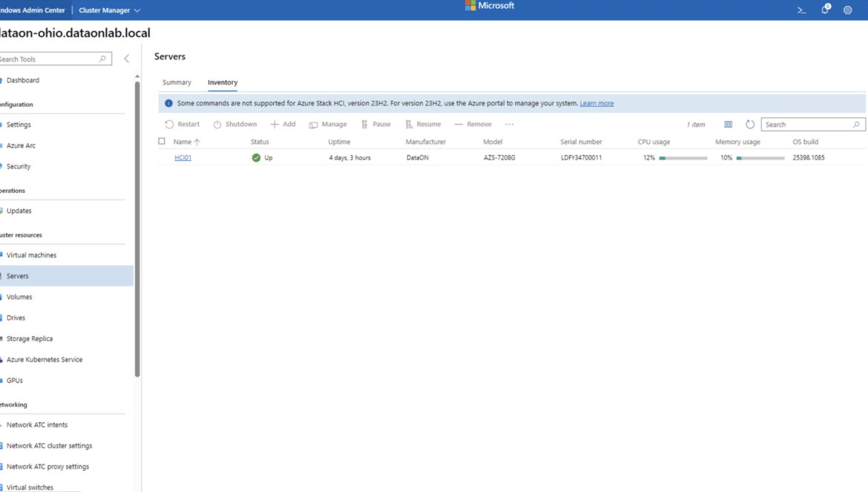Screen dimensions: 868x492
Task: Click the green Up status icon
Action: click(256, 158)
